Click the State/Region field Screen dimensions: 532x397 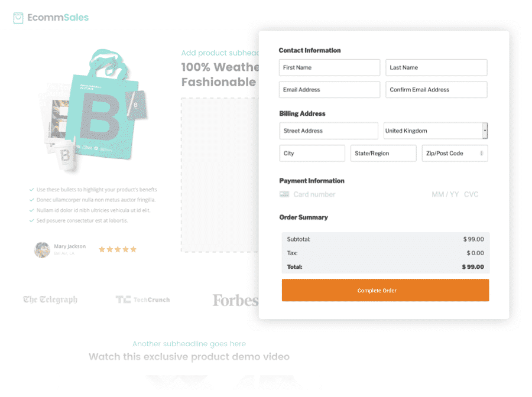384,153
